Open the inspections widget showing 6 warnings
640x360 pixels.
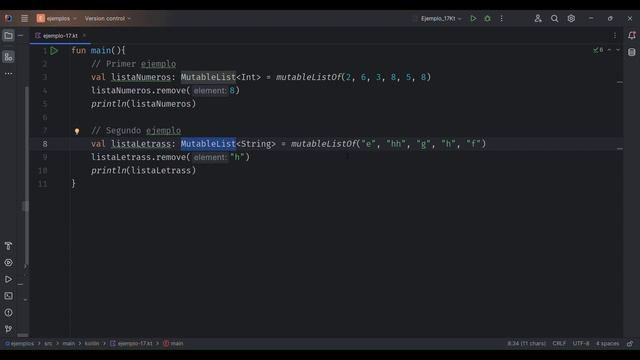598,50
